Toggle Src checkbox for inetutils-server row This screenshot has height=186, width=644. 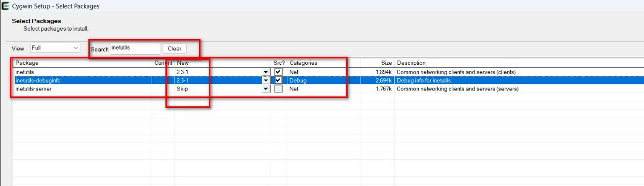pyautogui.click(x=279, y=89)
